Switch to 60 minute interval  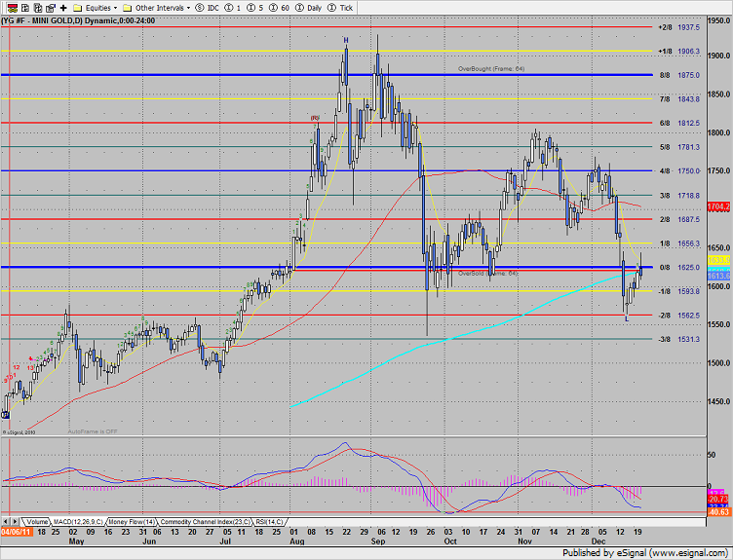tap(279, 8)
